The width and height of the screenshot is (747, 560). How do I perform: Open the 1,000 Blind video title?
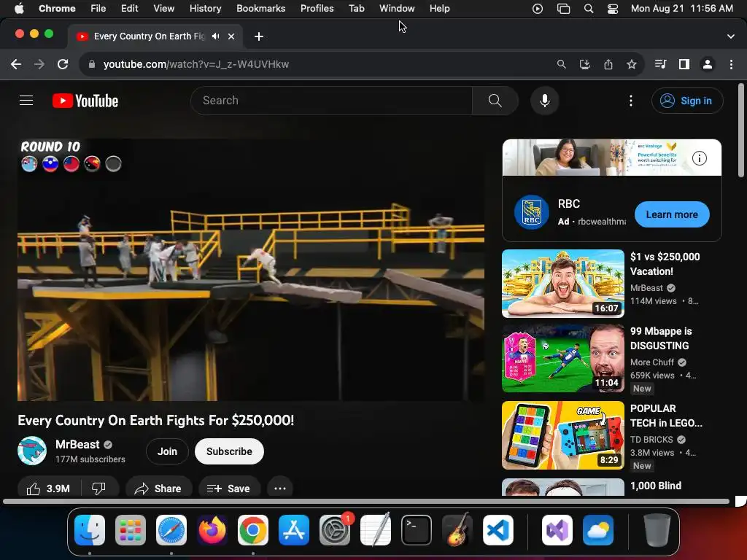coord(656,486)
